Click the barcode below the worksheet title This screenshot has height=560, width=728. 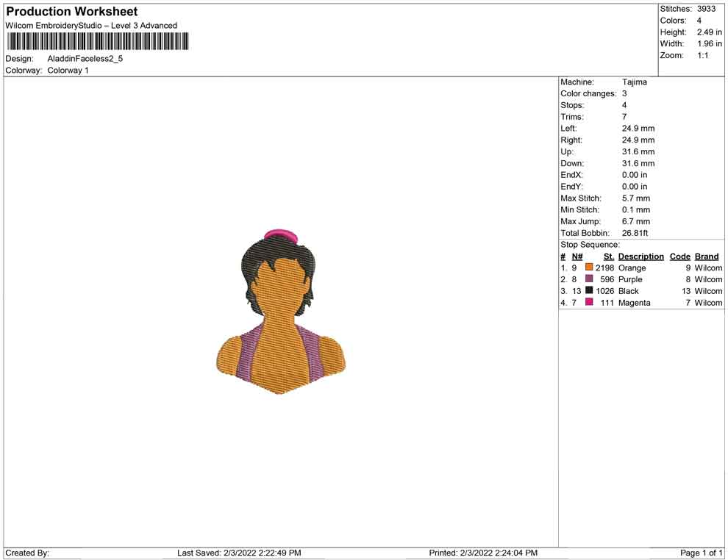(x=97, y=41)
